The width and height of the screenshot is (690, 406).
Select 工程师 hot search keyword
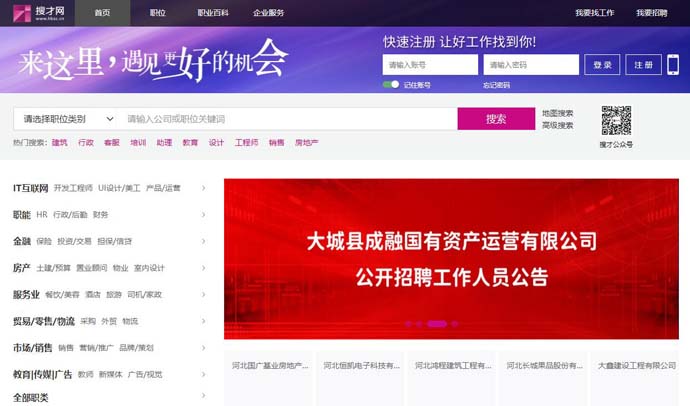[x=246, y=143]
